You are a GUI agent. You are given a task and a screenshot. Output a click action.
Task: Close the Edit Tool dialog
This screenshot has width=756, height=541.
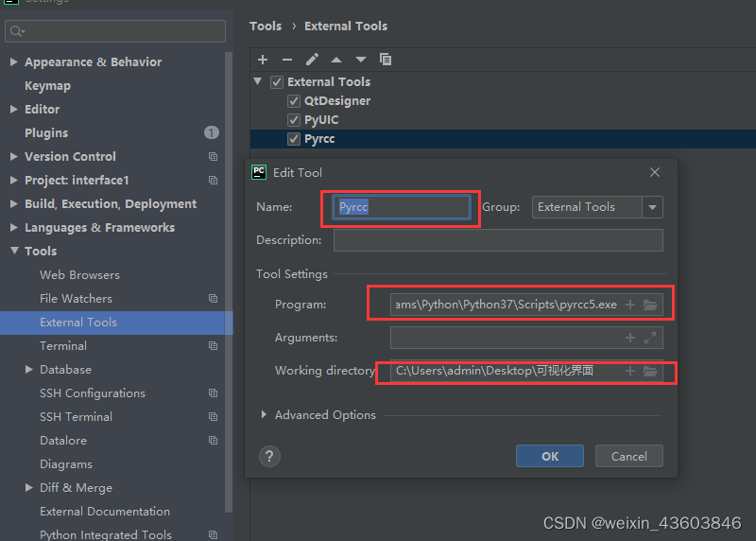(655, 172)
